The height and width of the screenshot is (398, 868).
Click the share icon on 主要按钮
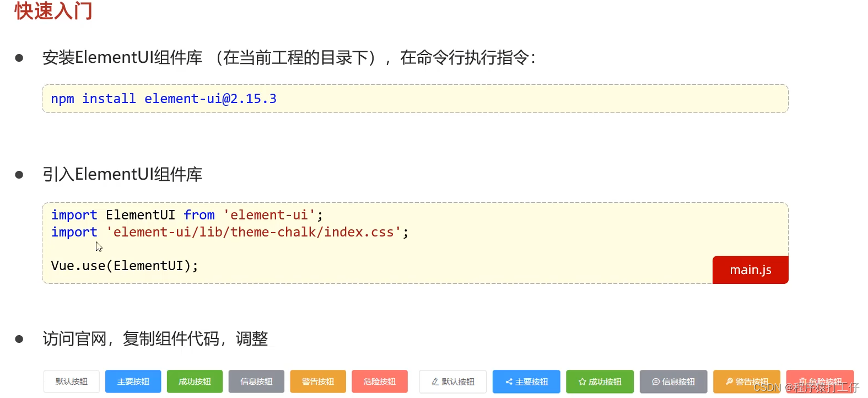click(x=509, y=381)
